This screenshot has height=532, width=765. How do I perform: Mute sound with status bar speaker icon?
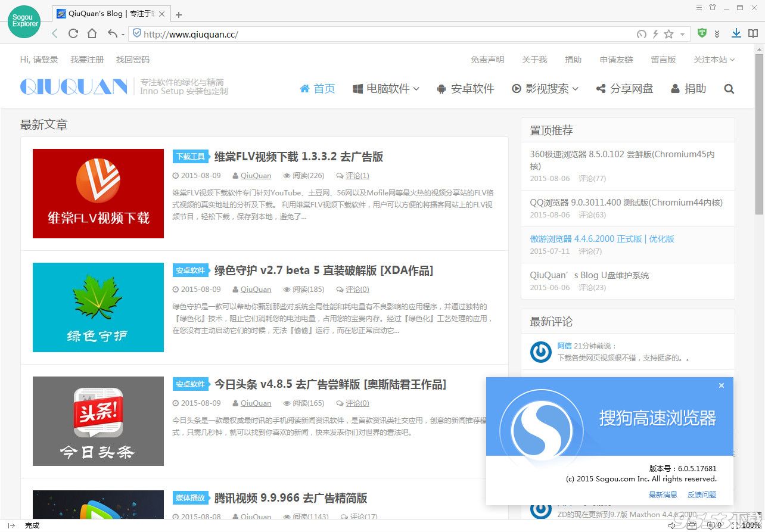click(673, 525)
